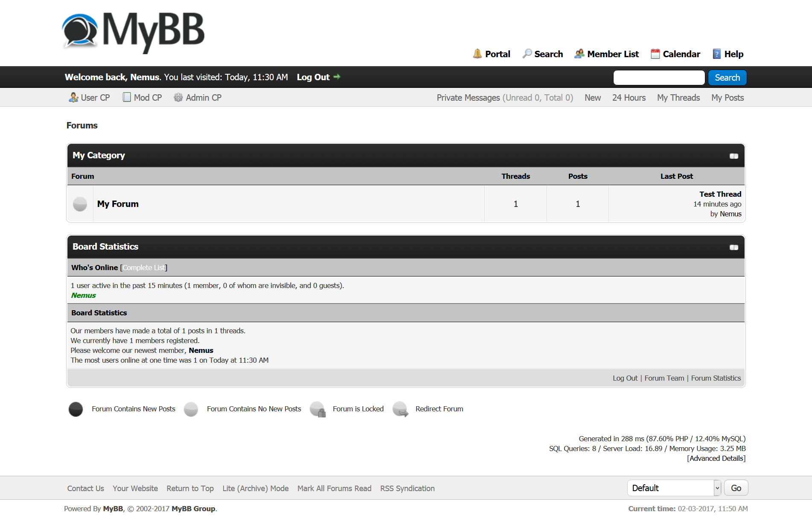This screenshot has width=812, height=521.
Task: Go to Admin CP
Action: point(204,97)
